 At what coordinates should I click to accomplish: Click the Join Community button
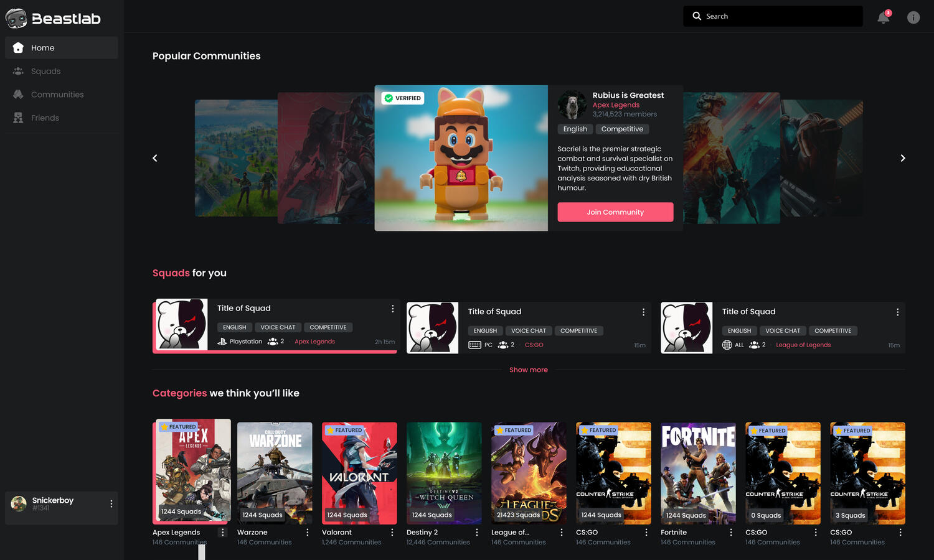(615, 212)
